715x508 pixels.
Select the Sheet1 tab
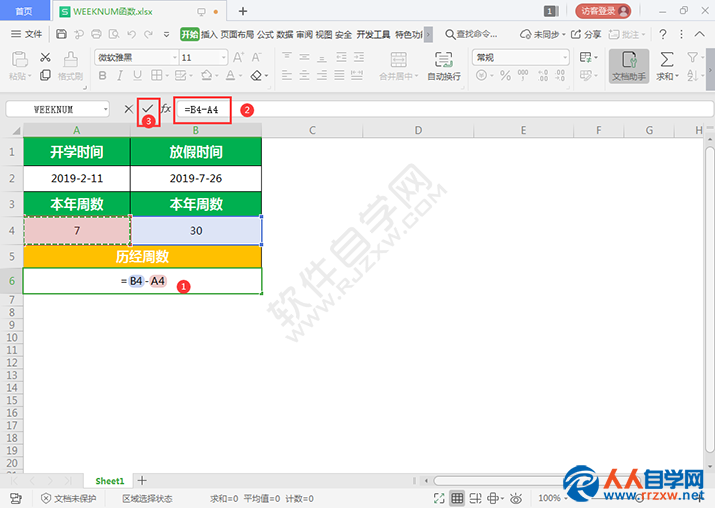pyautogui.click(x=109, y=481)
